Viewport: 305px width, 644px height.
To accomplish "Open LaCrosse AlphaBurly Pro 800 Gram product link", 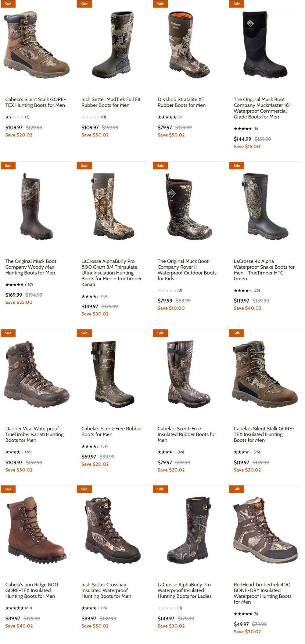I will click(x=112, y=273).
